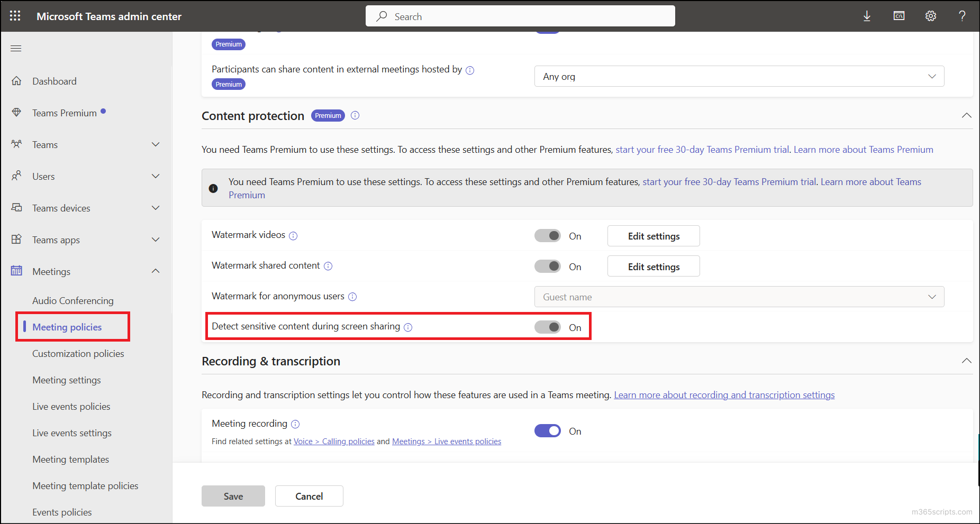This screenshot has height=524, width=980.
Task: Open info tooltip next to Watermark videos
Action: 293,236
